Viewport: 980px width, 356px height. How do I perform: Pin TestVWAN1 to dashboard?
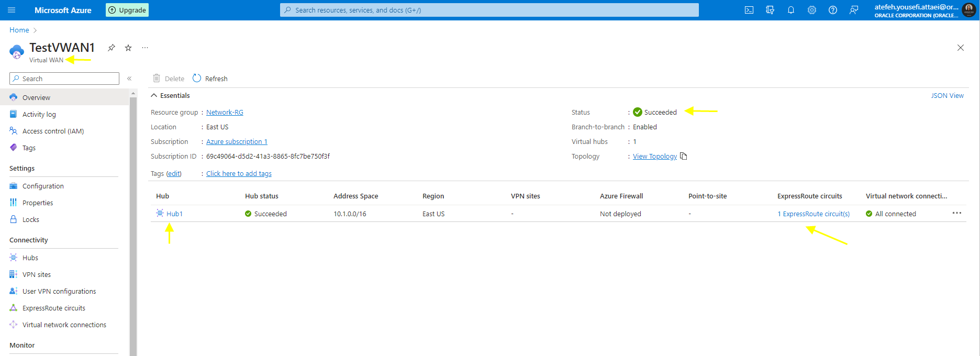pyautogui.click(x=112, y=48)
